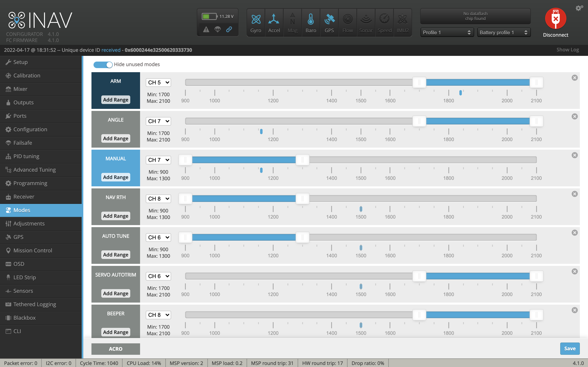Remove the ARM mode range

[x=574, y=78]
